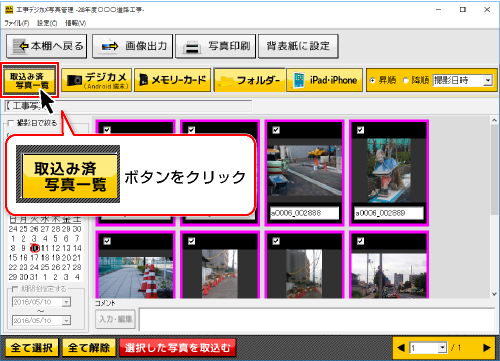This screenshot has width=500, height=361.
Task: Select the メモリーカード import source
Action: coord(173,80)
